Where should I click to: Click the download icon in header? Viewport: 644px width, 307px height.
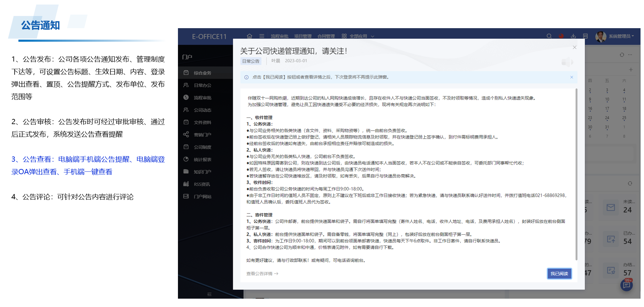tap(573, 36)
